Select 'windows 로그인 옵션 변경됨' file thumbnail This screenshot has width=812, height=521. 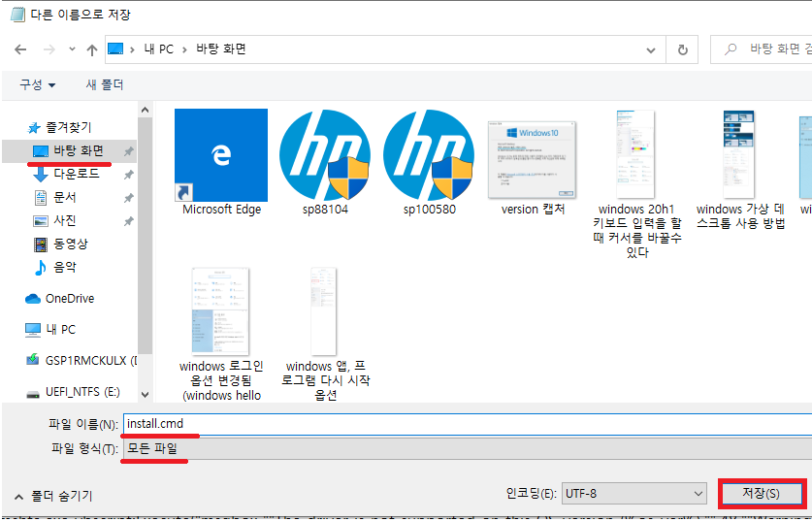pyautogui.click(x=220, y=311)
